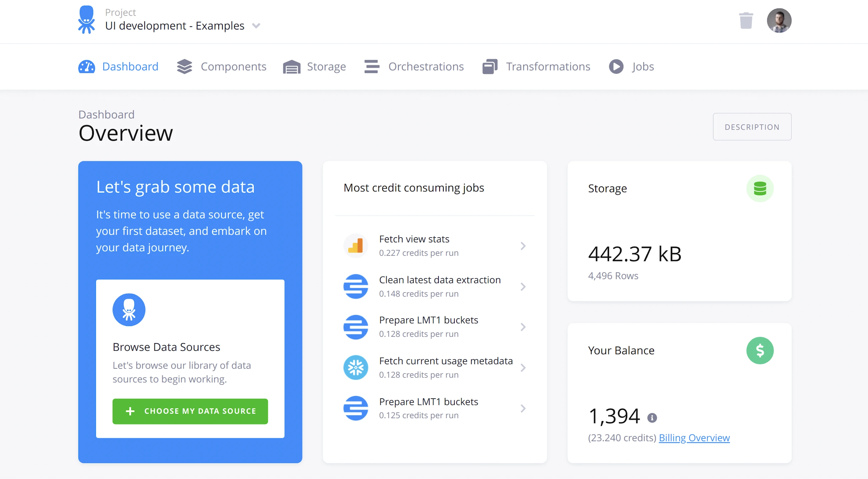Click the Fetch view stats analytics icon

356,245
